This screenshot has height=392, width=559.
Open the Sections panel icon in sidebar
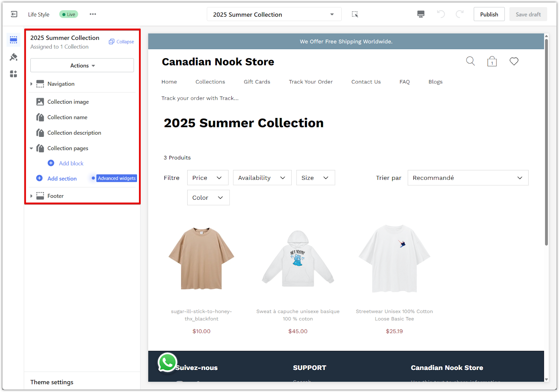coord(14,40)
